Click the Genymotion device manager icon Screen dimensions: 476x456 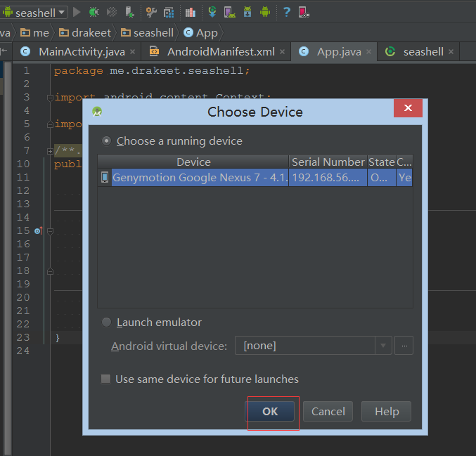(304, 12)
